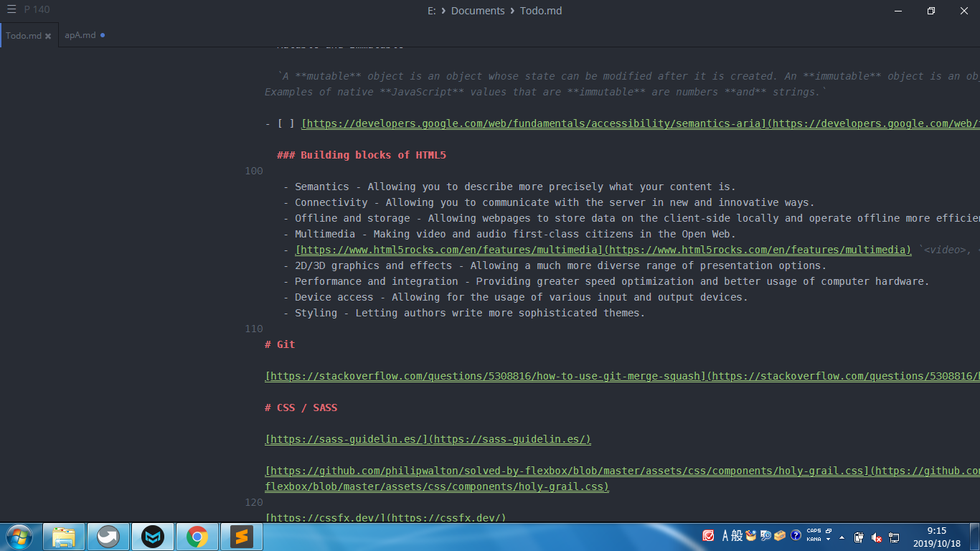Open the stackoverflow git-merge-squash link

pos(622,376)
